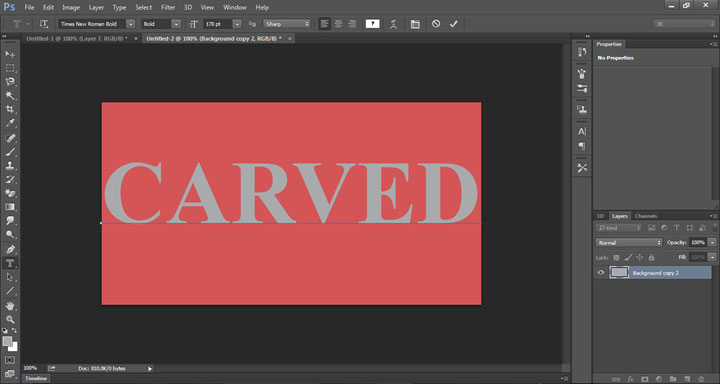The image size is (720, 384).
Task: Create a new adjustment layer
Action: click(x=658, y=379)
